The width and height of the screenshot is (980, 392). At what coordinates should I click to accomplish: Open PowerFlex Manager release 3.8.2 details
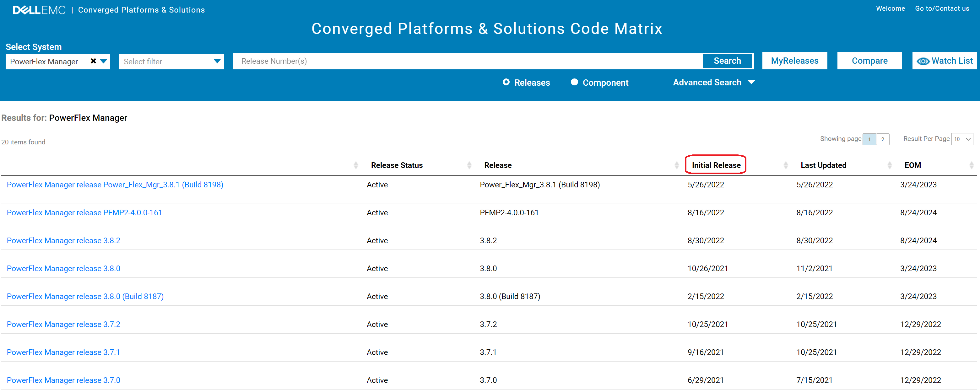(63, 240)
